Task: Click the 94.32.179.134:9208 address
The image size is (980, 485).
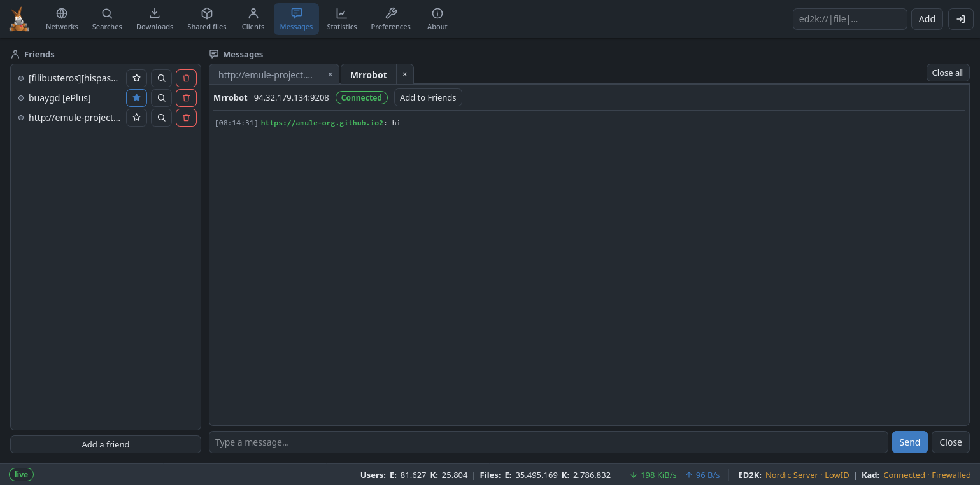Action: coord(291,97)
